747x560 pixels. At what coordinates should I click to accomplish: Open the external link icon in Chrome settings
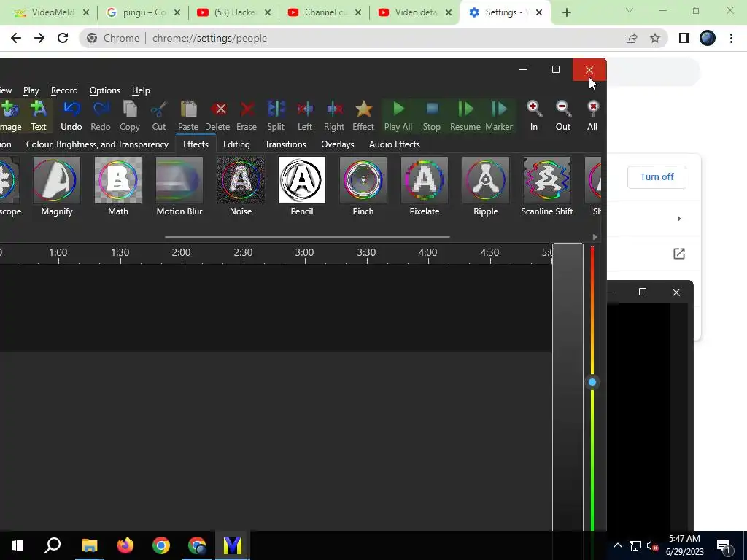tap(679, 254)
